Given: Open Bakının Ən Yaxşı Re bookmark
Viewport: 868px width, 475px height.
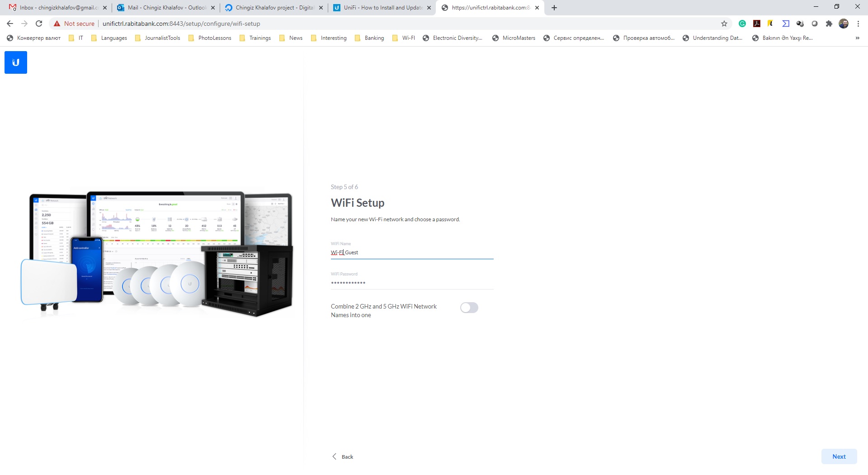Looking at the screenshot, I should (x=783, y=38).
